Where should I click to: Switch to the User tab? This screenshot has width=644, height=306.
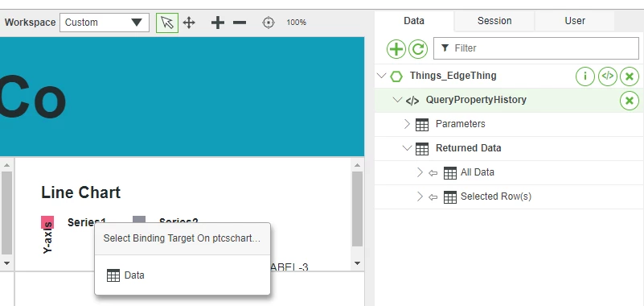[x=575, y=21]
